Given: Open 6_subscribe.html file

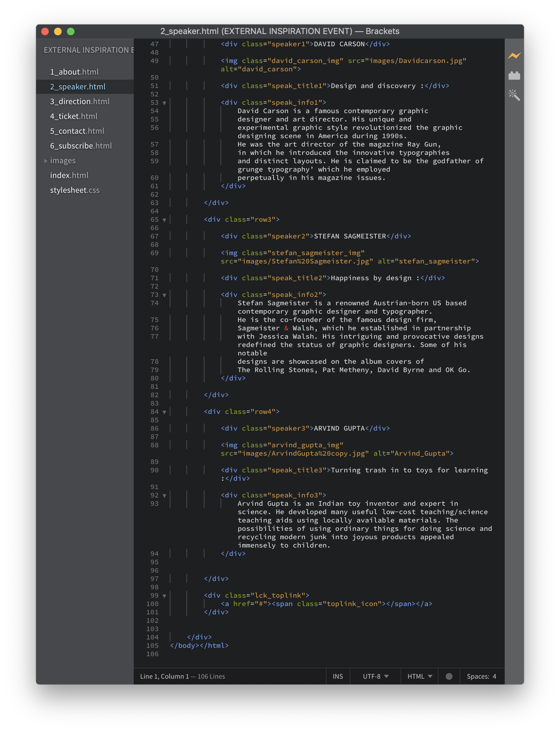Looking at the screenshot, I should pyautogui.click(x=81, y=146).
